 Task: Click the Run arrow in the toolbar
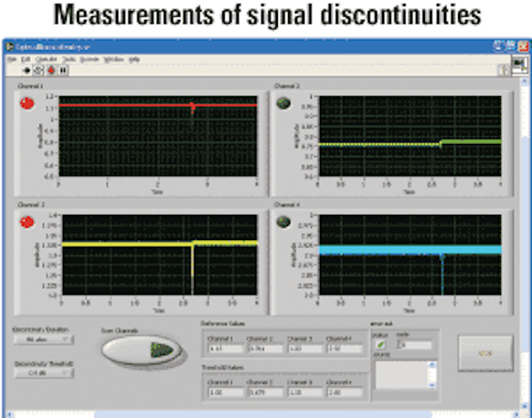coord(27,70)
